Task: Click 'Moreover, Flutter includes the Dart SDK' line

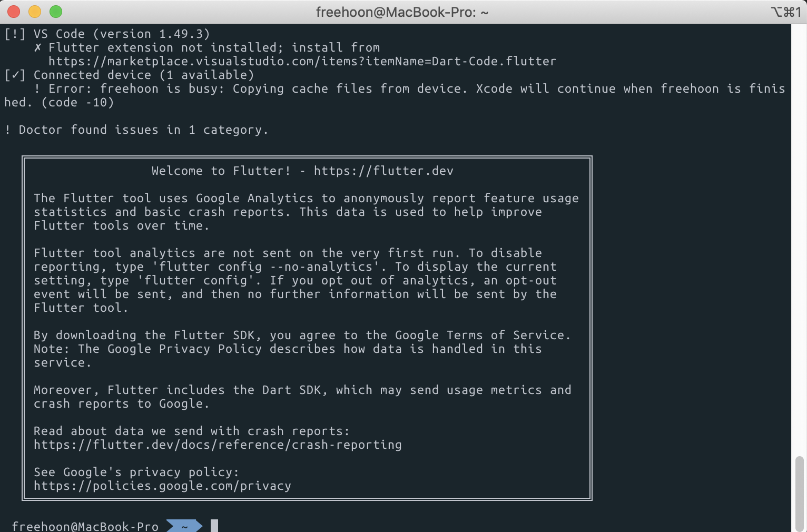Action: pos(302,390)
